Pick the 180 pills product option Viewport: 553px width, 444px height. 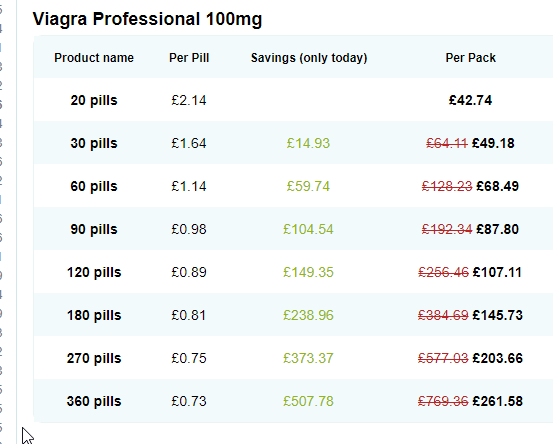click(94, 315)
